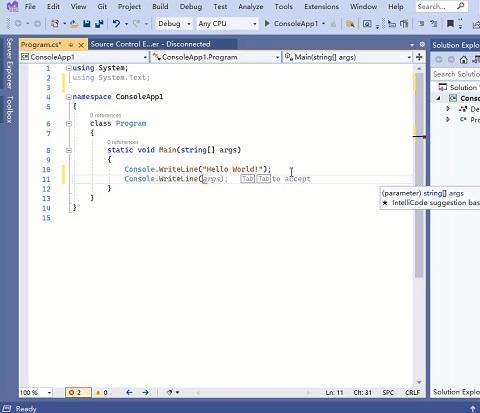Toggle the pin on Program.cs tab

click(x=71, y=44)
